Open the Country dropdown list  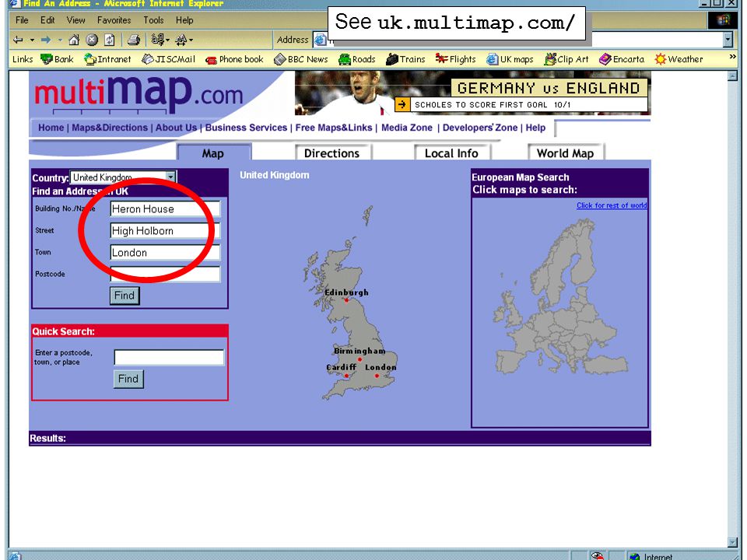(x=124, y=177)
